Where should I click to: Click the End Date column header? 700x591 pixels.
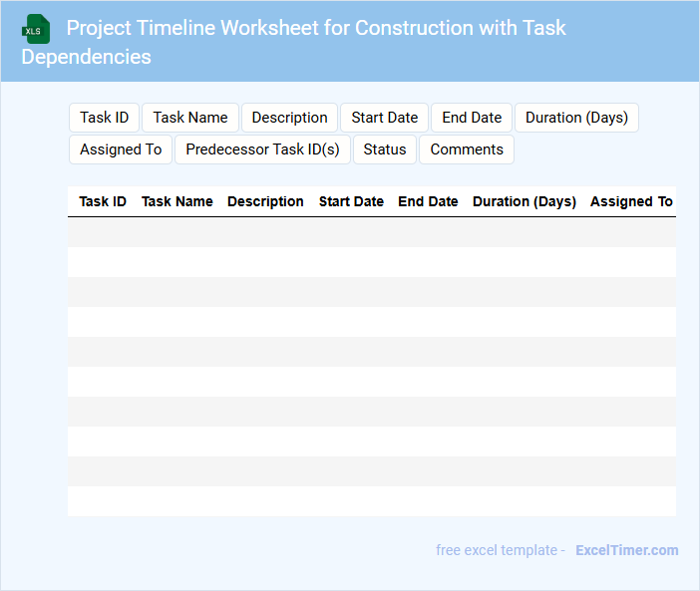click(428, 201)
